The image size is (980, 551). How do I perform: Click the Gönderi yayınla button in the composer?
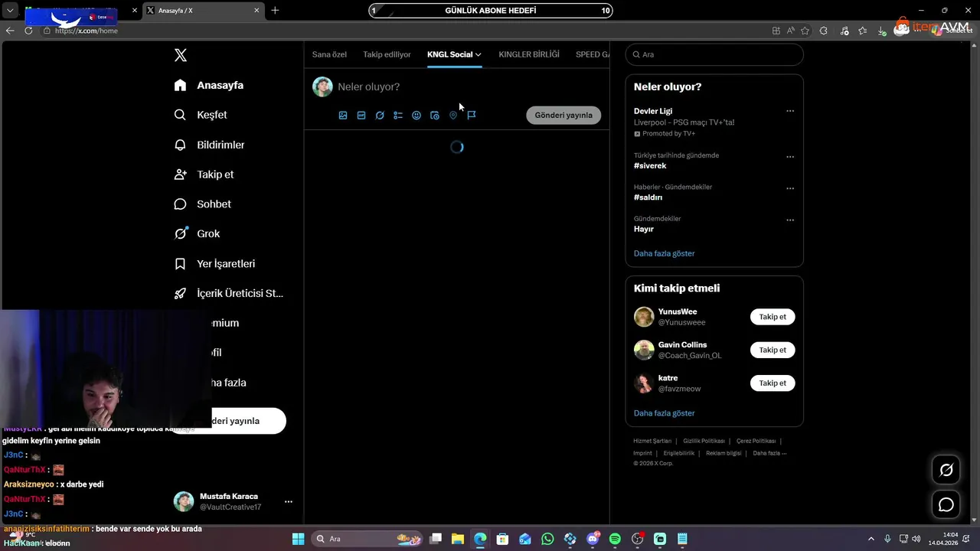click(x=563, y=115)
